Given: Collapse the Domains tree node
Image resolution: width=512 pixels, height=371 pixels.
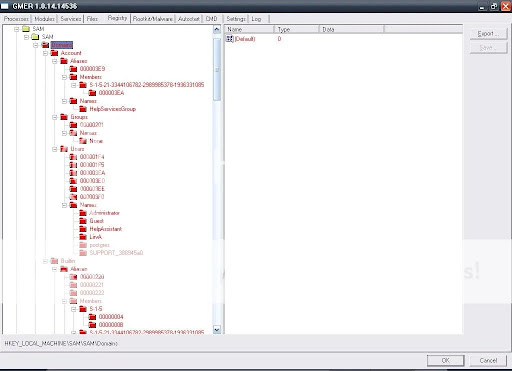Looking at the screenshot, I should tap(36, 45).
